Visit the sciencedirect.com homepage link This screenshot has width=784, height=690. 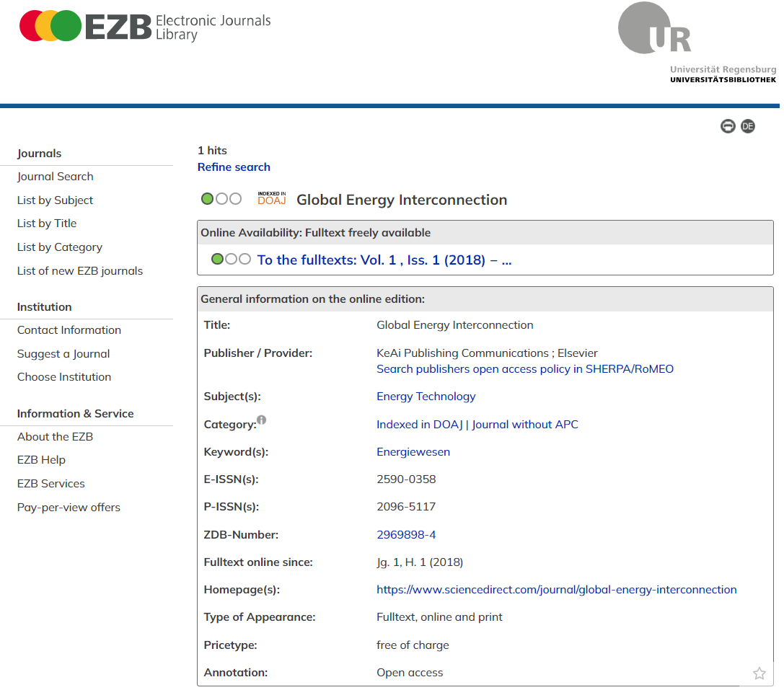tap(557, 590)
